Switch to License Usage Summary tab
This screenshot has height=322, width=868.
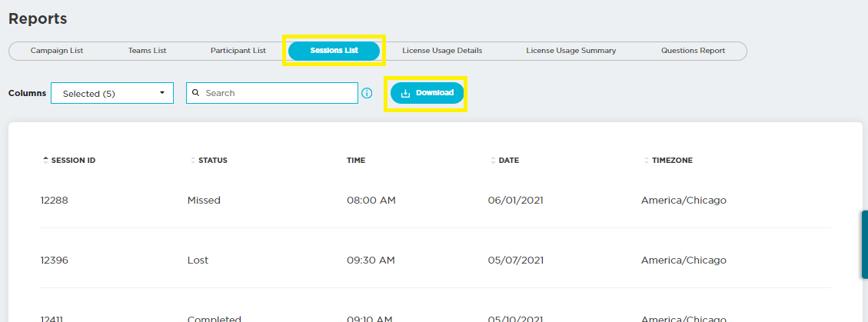click(x=570, y=51)
